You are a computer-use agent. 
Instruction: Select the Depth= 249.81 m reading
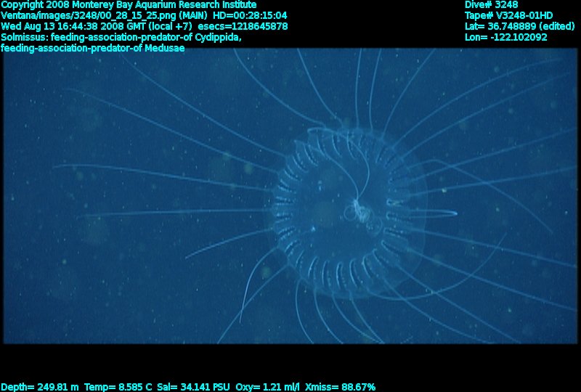[40, 387]
